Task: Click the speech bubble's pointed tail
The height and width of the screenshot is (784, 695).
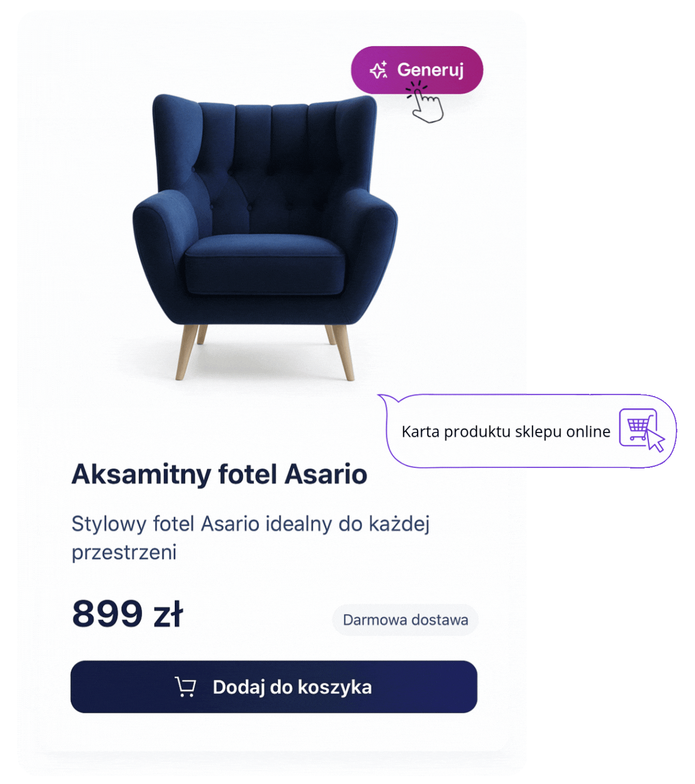Action: [x=387, y=399]
